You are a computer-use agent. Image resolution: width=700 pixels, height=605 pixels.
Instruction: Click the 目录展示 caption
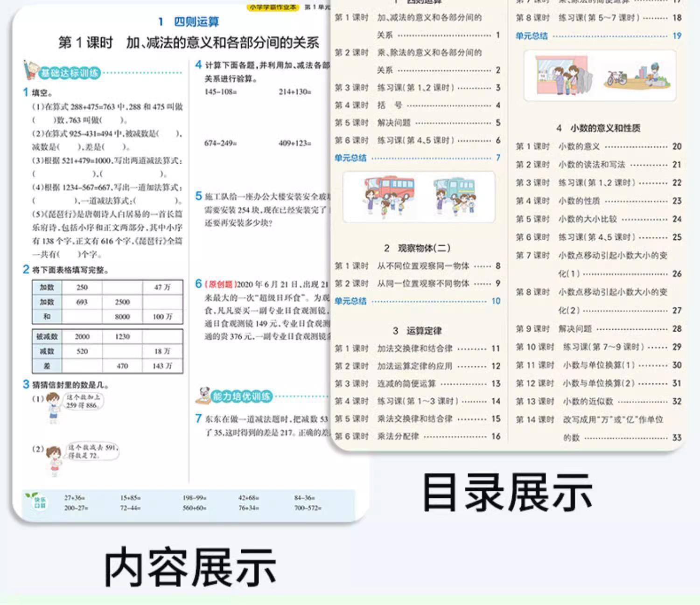point(507,493)
